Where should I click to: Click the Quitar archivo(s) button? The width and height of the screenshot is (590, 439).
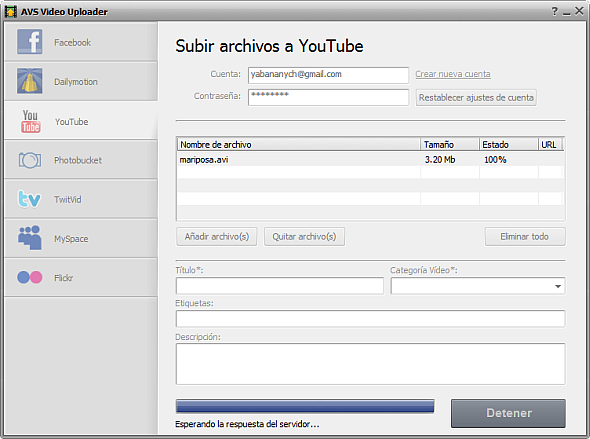tap(304, 237)
